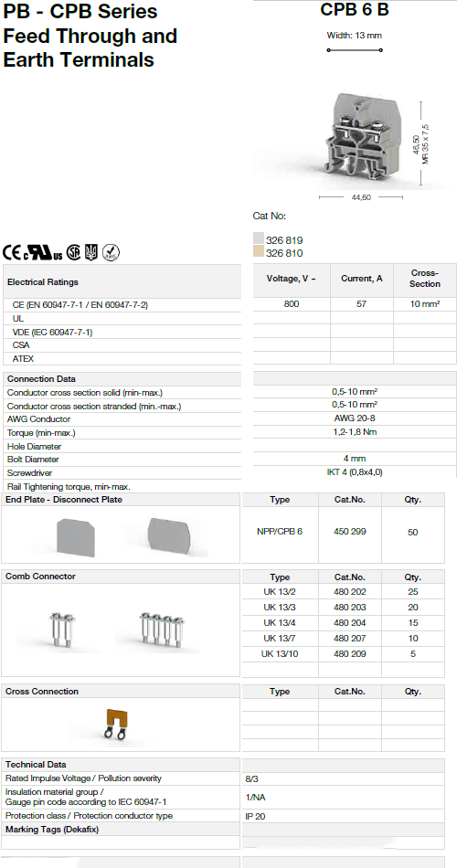
Task: Click catalog number 480 202 for UK 13/2
Action: click(350, 592)
